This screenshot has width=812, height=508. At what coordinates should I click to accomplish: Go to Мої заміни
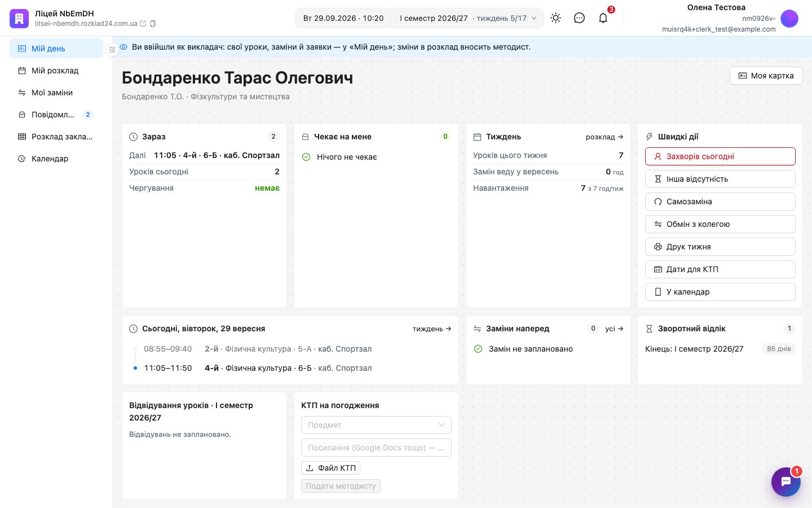(x=56, y=93)
